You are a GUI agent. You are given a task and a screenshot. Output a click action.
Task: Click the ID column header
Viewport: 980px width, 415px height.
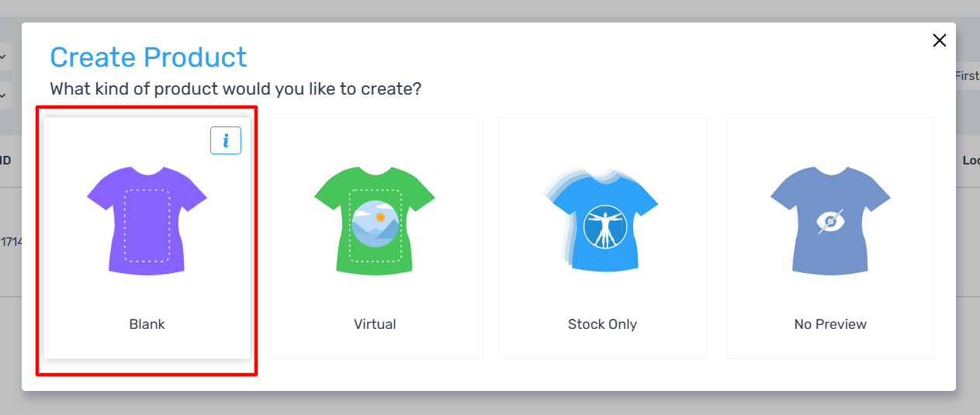5,161
